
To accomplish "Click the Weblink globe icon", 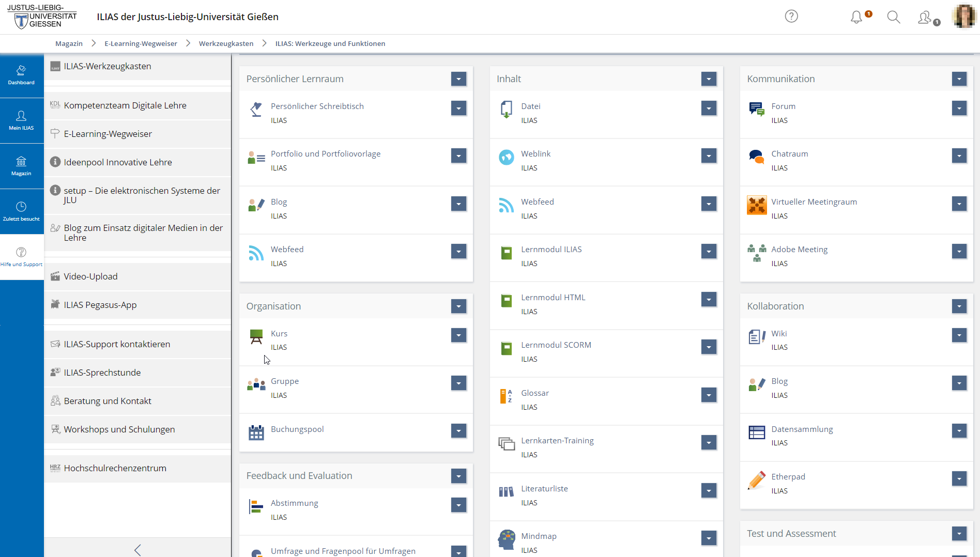I will pos(506,157).
